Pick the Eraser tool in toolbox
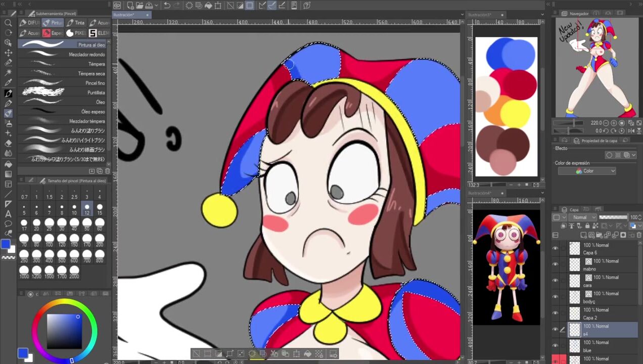The image size is (643, 364). [8, 144]
